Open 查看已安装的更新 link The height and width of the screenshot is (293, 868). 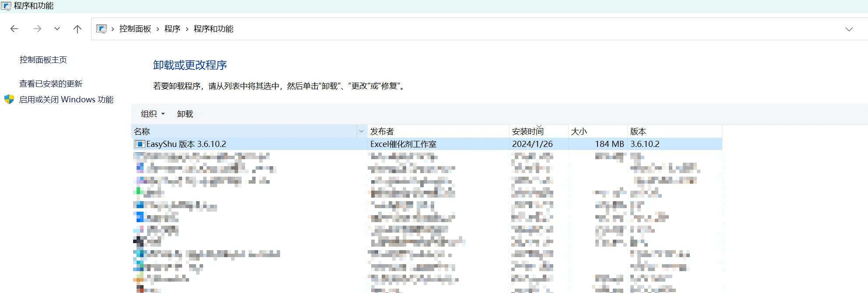pos(51,84)
